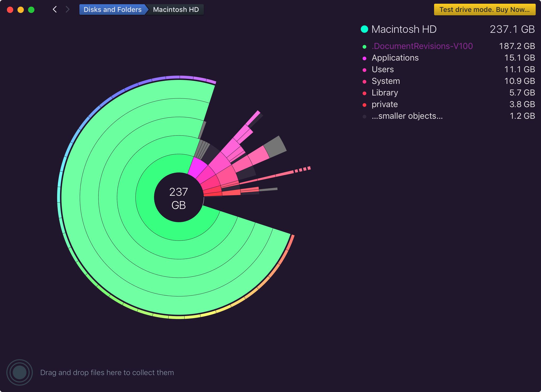541x392 pixels.
Task: Click green dot beside .DocumentRevisions-V100
Action: tap(364, 47)
